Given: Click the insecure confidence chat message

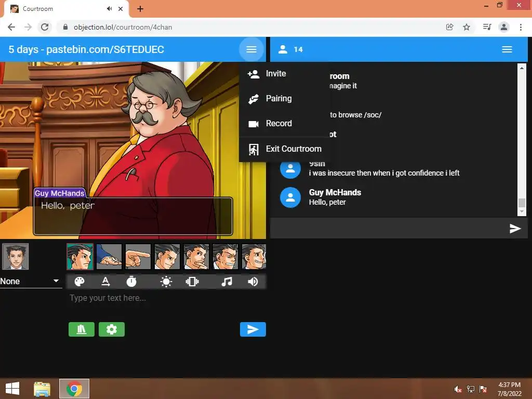Looking at the screenshot, I should click(x=384, y=173).
